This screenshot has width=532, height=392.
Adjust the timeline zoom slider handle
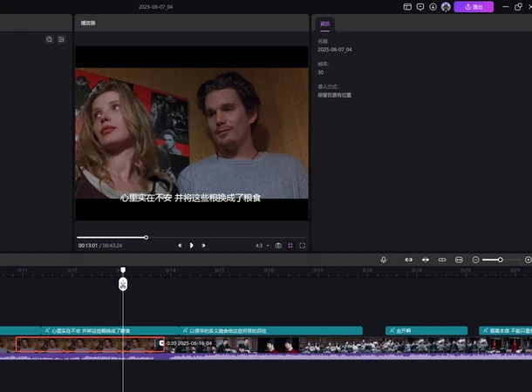point(500,260)
